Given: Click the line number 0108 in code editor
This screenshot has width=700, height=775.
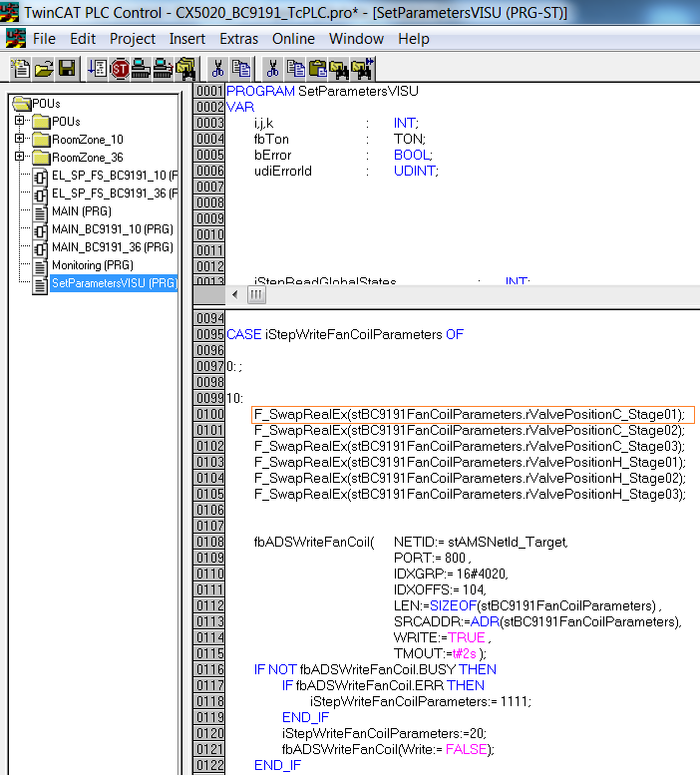Looking at the screenshot, I should pos(209,542).
